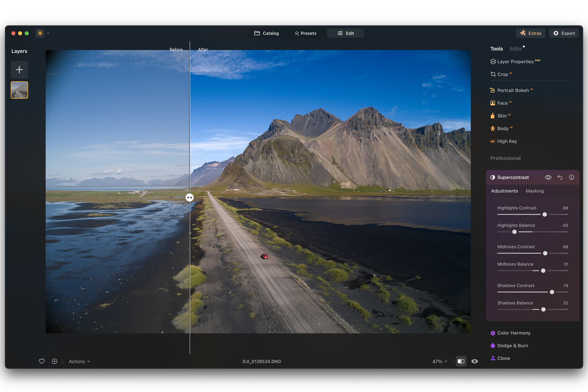588x392 pixels.
Task: Click the Layers panel heading
Action: click(x=19, y=51)
